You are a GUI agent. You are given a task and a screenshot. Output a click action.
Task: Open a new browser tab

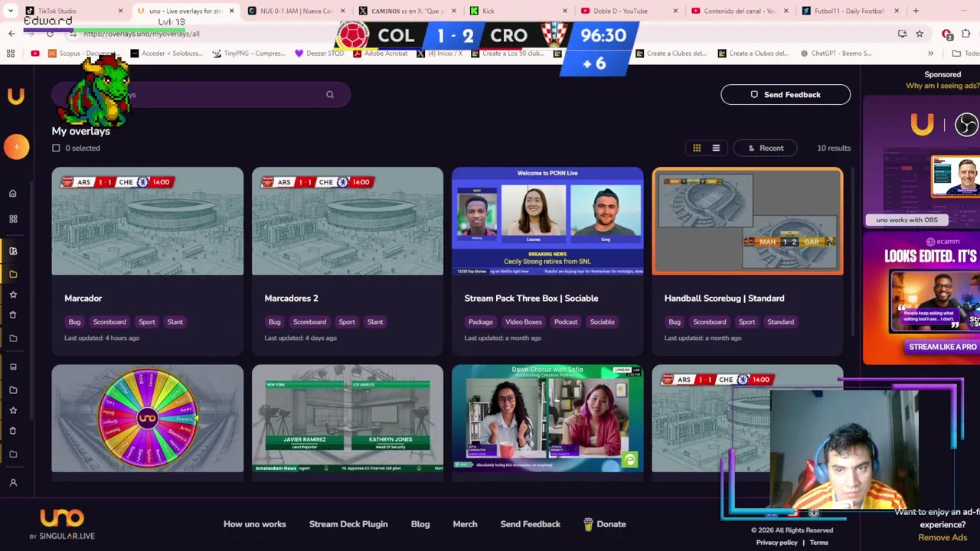click(x=916, y=11)
